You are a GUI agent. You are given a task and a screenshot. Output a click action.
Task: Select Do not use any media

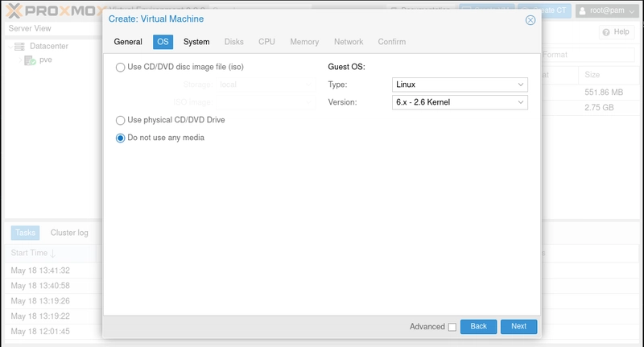[121, 138]
